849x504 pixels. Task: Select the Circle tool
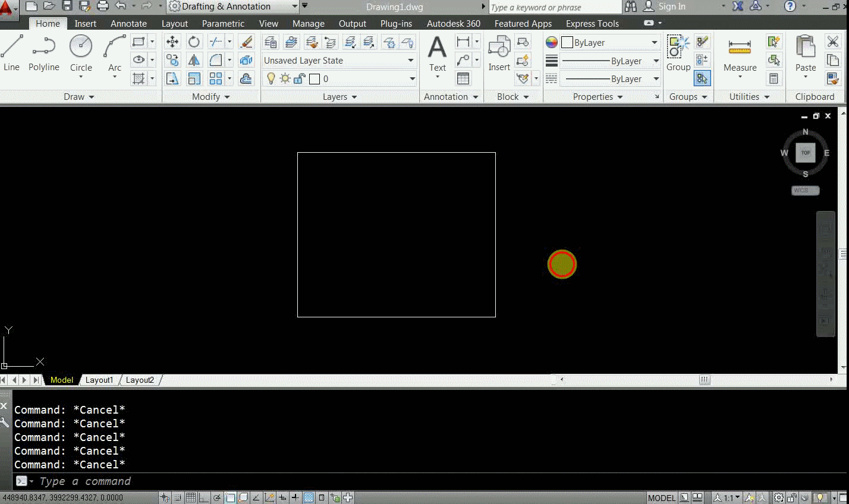pos(81,52)
